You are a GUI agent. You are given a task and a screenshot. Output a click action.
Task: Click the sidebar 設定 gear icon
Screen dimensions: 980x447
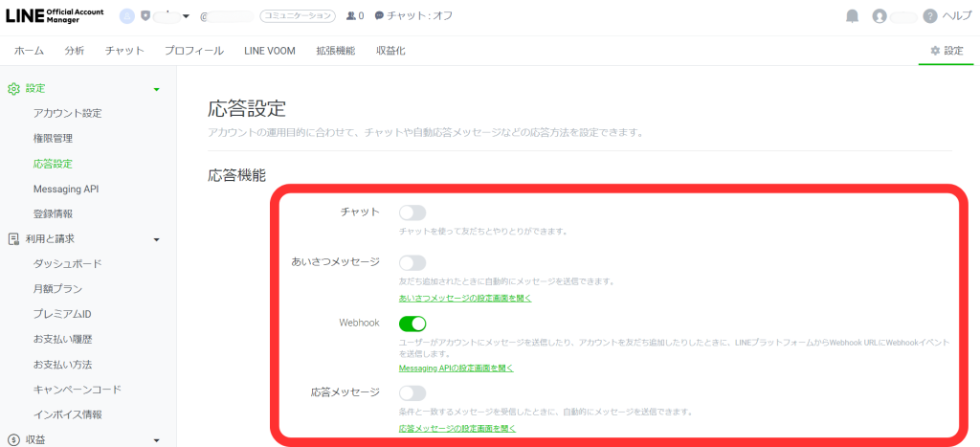[x=13, y=89]
